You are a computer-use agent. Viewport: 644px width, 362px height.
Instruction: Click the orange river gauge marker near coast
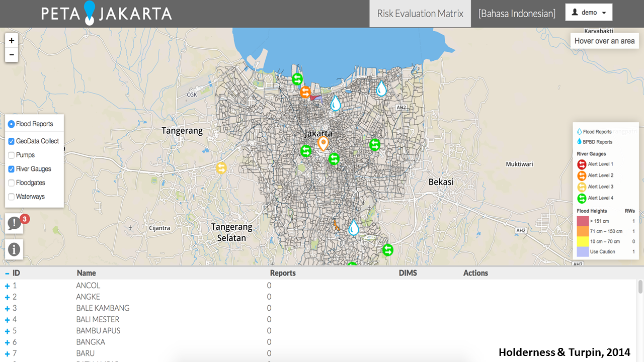coord(305,92)
